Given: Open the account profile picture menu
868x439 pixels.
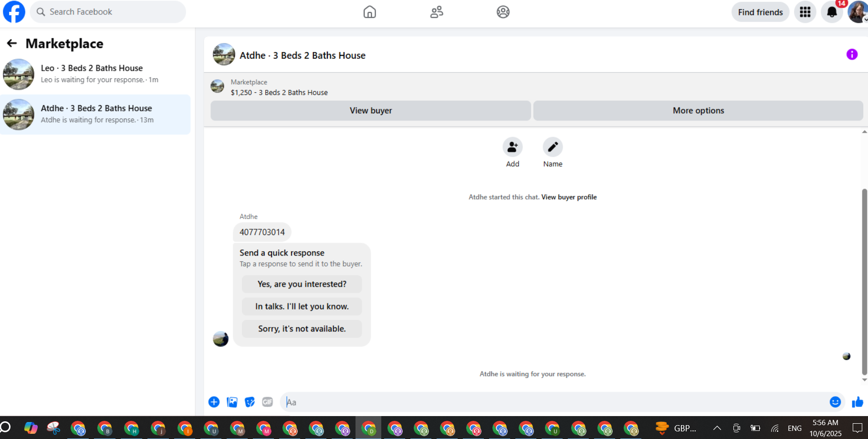Looking at the screenshot, I should click(x=858, y=12).
